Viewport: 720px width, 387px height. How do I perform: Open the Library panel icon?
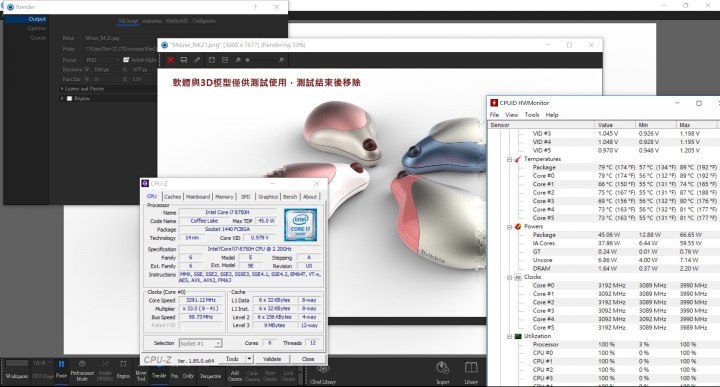471,372
